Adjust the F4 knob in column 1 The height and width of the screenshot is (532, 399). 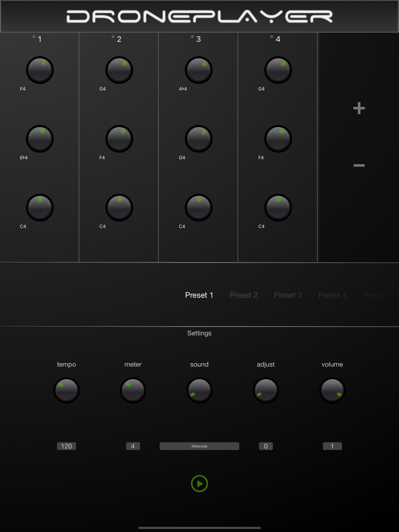tap(40, 70)
